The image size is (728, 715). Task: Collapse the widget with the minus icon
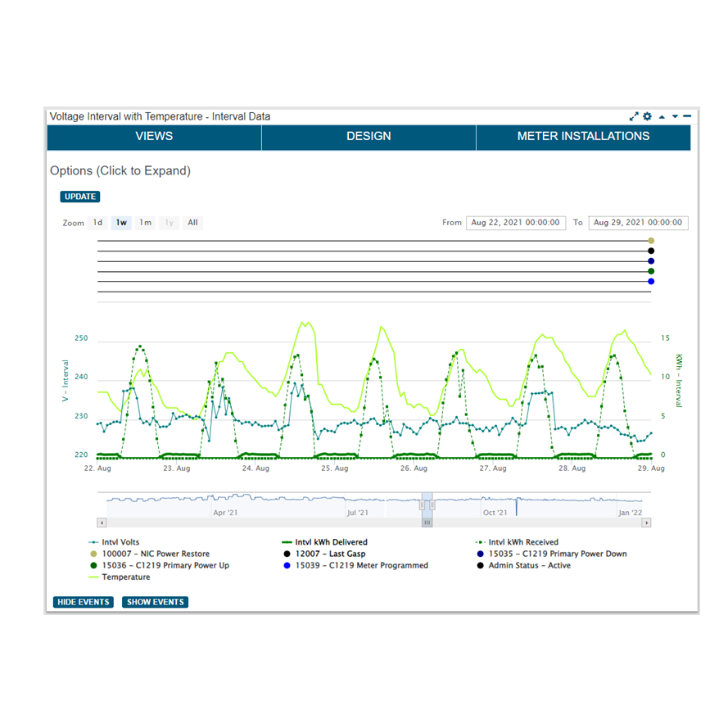click(687, 117)
